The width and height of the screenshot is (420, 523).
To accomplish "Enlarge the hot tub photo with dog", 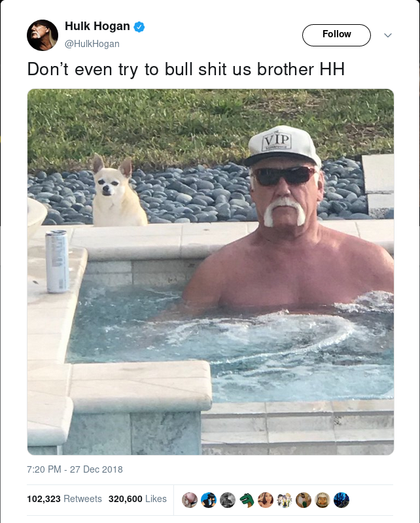I will [211, 272].
